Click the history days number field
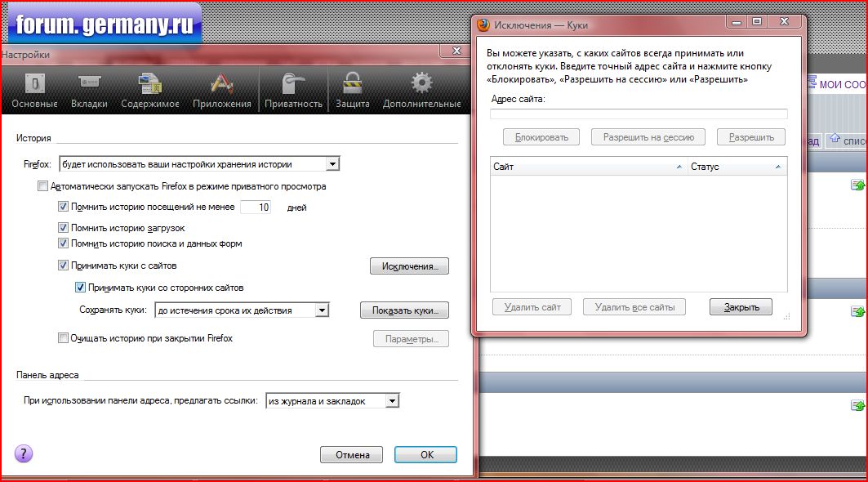868x482 pixels. pos(256,208)
